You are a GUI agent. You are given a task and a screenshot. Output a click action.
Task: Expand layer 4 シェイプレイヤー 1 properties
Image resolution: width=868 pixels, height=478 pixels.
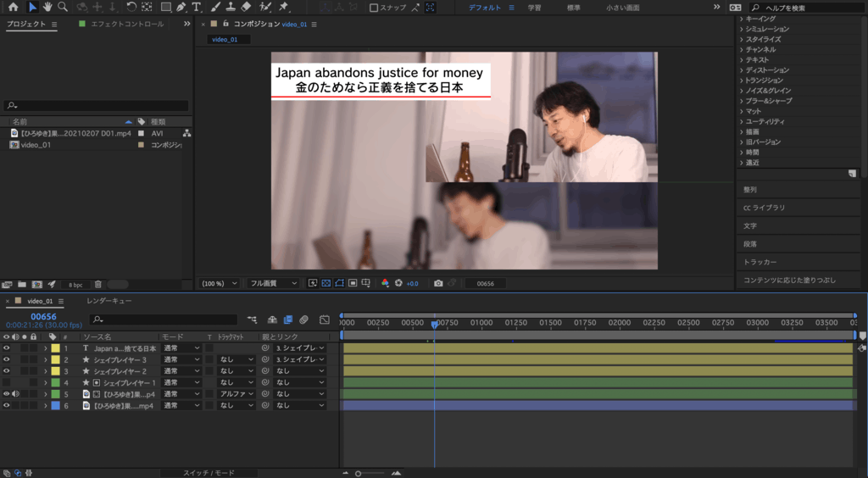(x=46, y=382)
